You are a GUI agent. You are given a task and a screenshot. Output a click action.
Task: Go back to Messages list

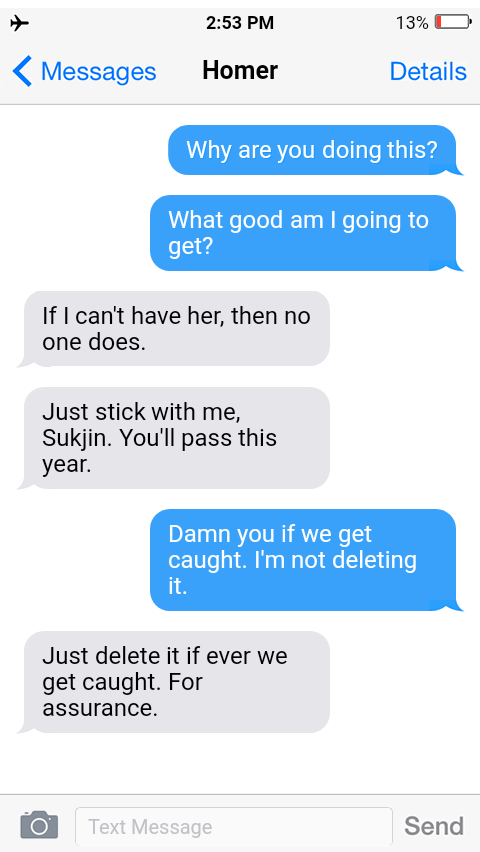point(84,71)
